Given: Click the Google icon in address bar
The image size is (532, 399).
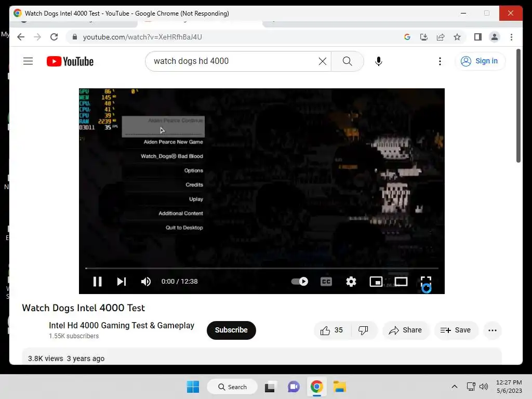Looking at the screenshot, I should (x=407, y=37).
